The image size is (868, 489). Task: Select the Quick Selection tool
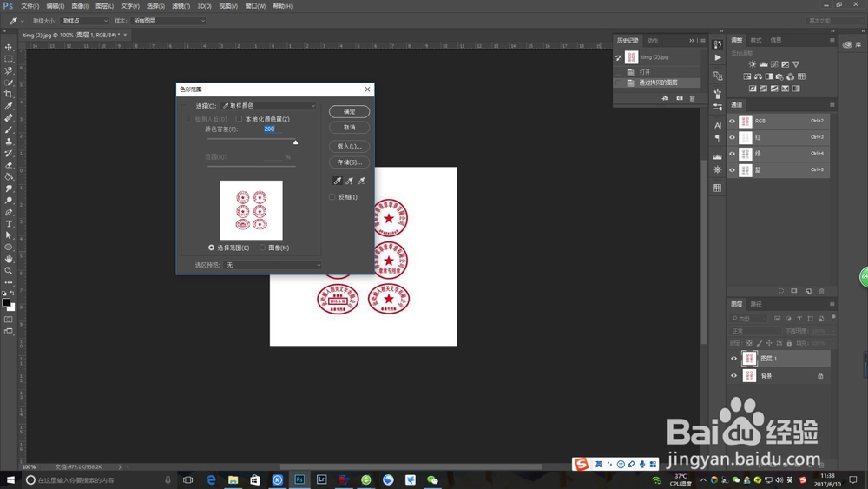[x=9, y=83]
